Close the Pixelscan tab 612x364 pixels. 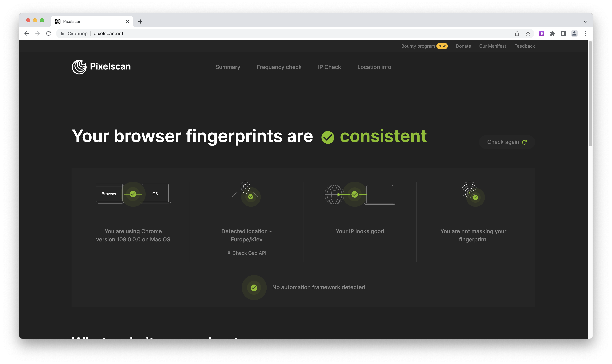coord(127,22)
